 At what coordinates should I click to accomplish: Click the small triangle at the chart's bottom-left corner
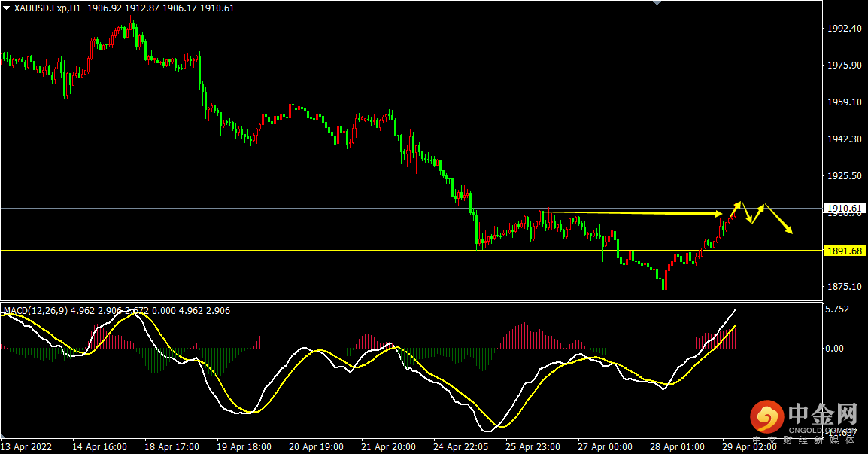click(x=3, y=436)
